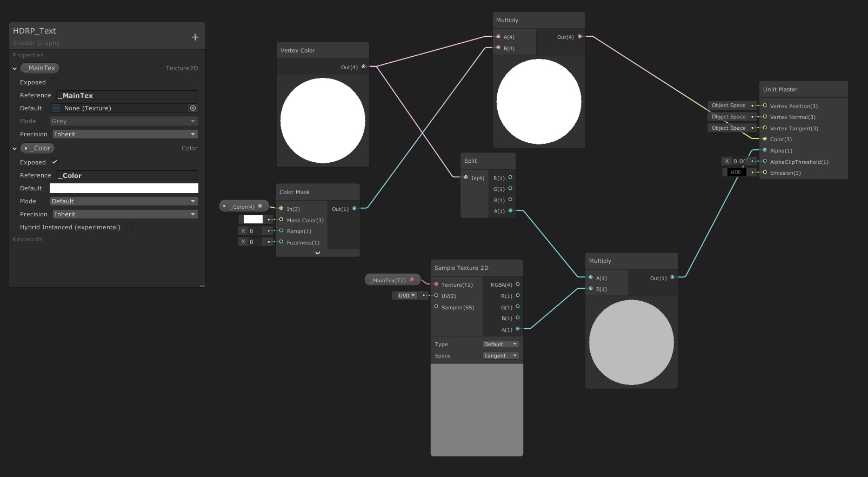Click Unlit Master Vertex Position(3) port
Screen dimensions: 868x477
765,105
